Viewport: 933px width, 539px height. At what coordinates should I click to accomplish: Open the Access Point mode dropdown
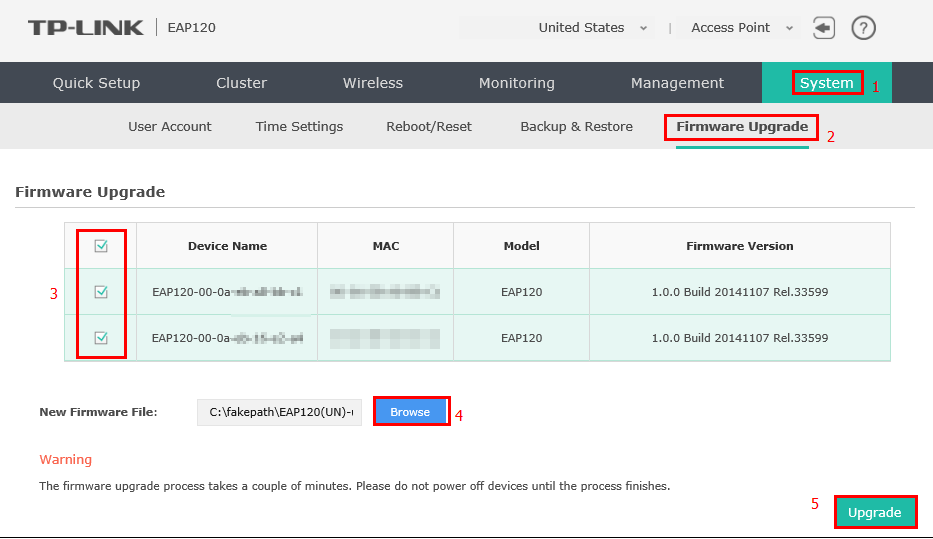[x=741, y=28]
